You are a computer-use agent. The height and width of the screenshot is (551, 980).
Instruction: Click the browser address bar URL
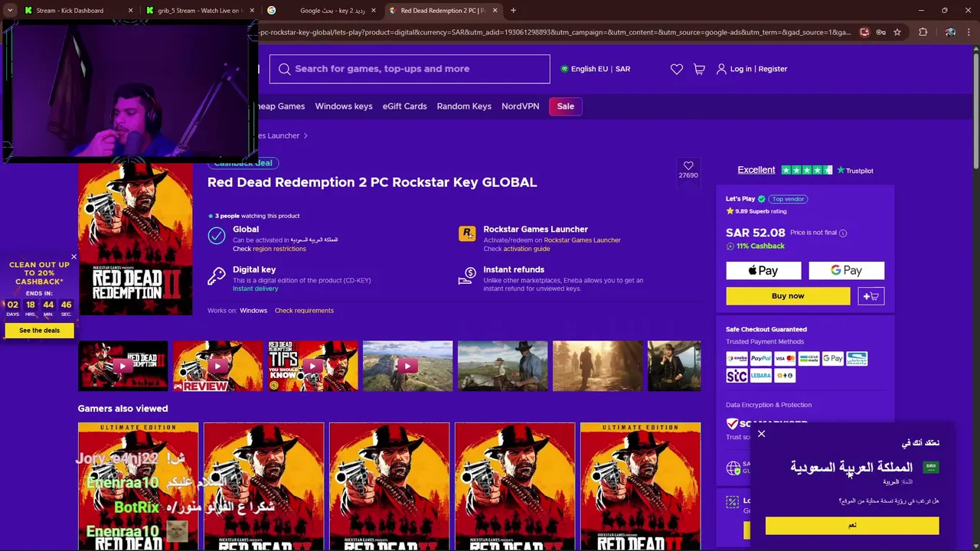[555, 32]
